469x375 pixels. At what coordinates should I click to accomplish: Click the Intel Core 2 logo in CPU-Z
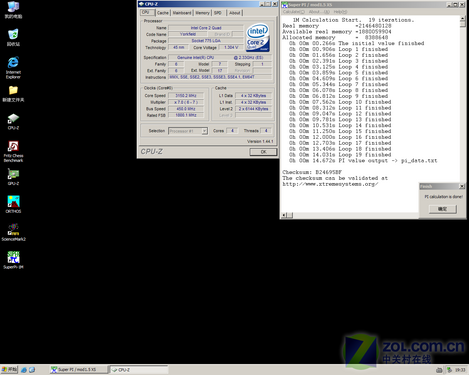(x=257, y=37)
